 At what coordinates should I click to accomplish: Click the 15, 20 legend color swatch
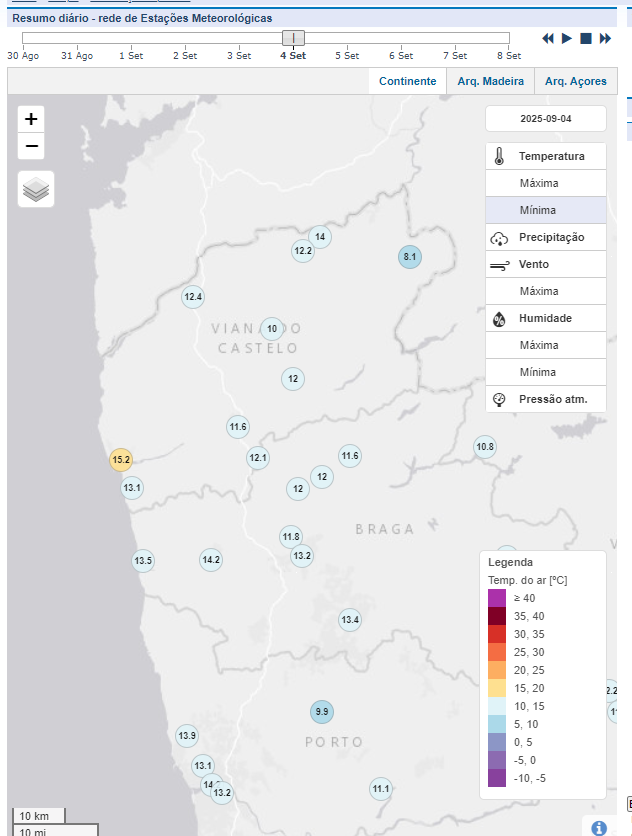(497, 688)
